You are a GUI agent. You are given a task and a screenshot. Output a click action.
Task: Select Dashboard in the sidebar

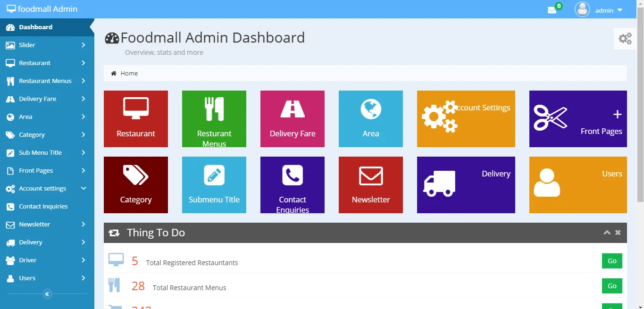point(47,27)
